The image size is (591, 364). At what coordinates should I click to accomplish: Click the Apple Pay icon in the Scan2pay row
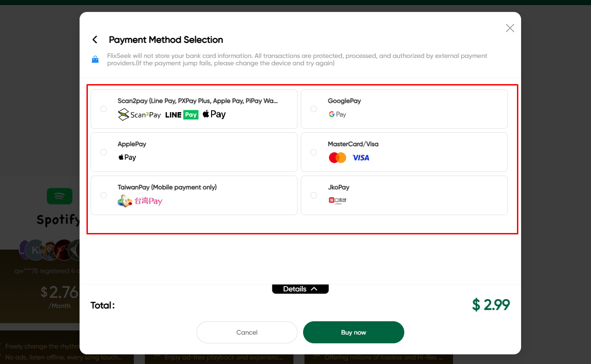click(213, 114)
